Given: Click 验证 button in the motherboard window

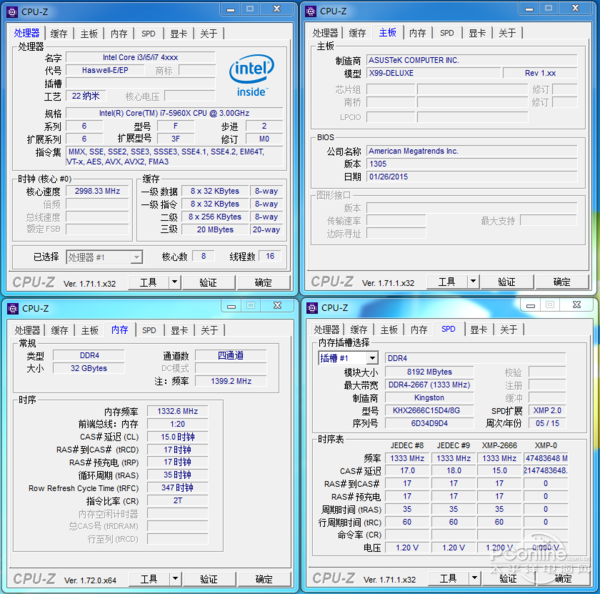Looking at the screenshot, I should click(x=507, y=282).
